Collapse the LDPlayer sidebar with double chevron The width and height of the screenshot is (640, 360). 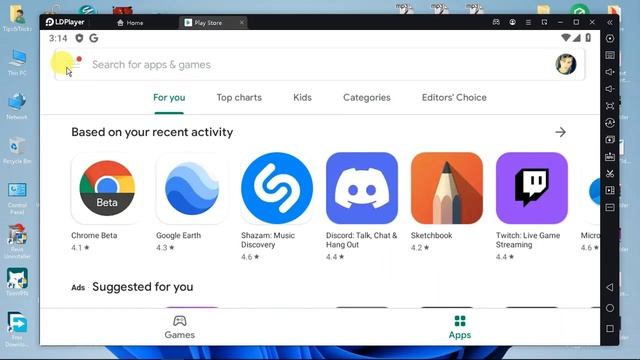click(610, 22)
